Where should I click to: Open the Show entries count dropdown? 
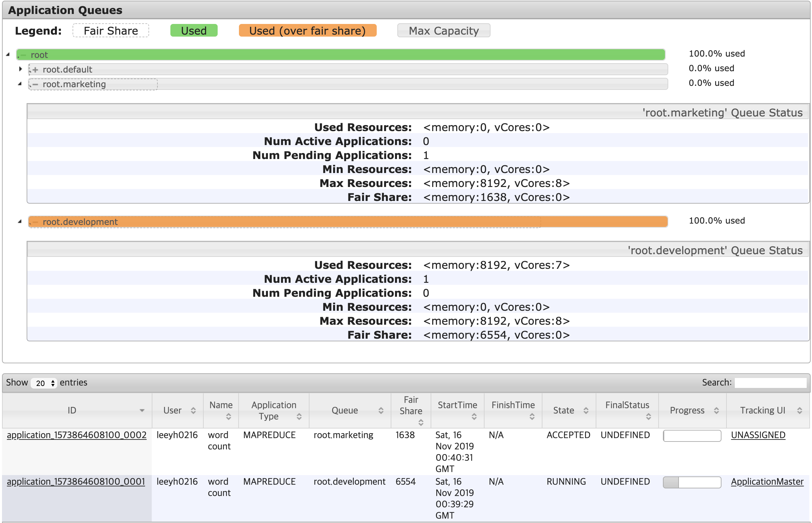point(44,383)
